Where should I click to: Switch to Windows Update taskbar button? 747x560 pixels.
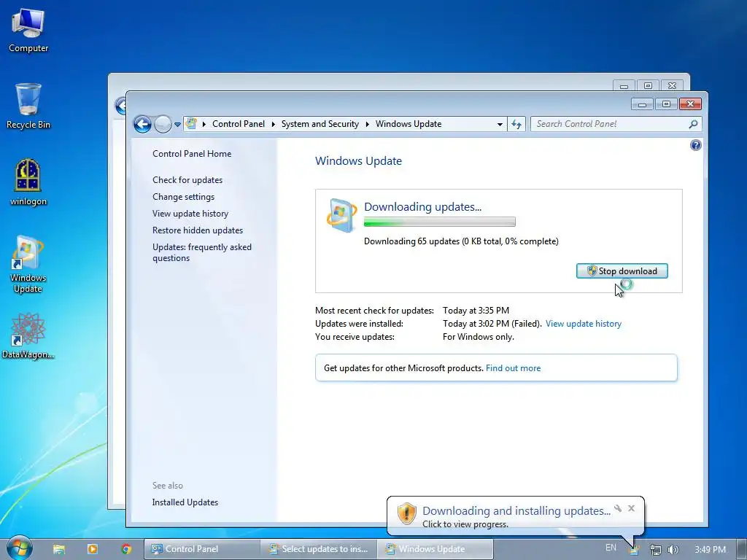(435, 549)
